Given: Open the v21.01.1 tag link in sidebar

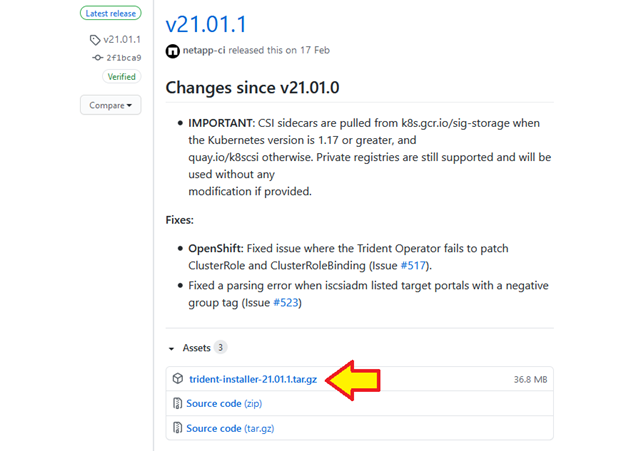Looking at the screenshot, I should coord(122,39).
